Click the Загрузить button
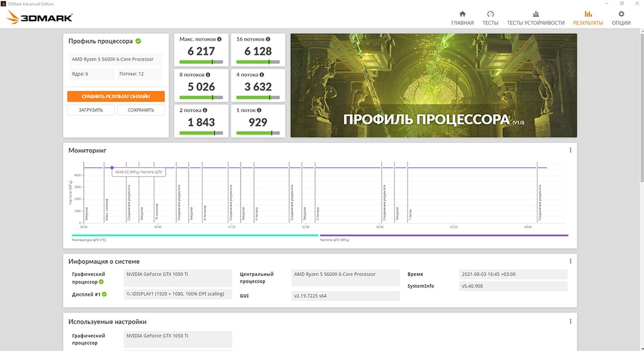Viewport: 644px width, 351px height. point(91,110)
